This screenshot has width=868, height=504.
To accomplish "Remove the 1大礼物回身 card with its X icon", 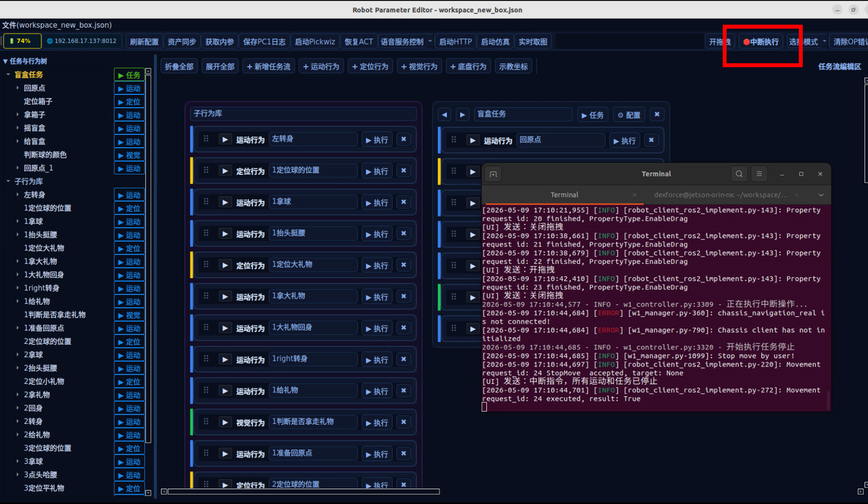I will 403,328.
